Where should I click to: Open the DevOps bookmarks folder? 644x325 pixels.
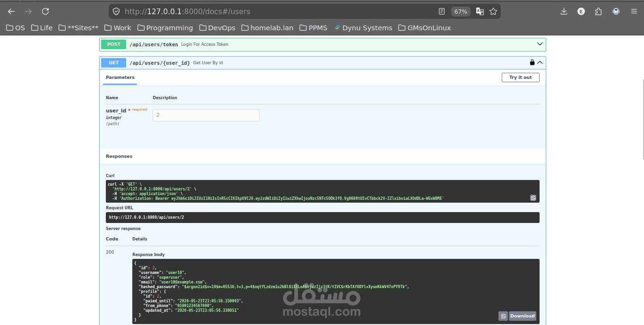click(217, 28)
